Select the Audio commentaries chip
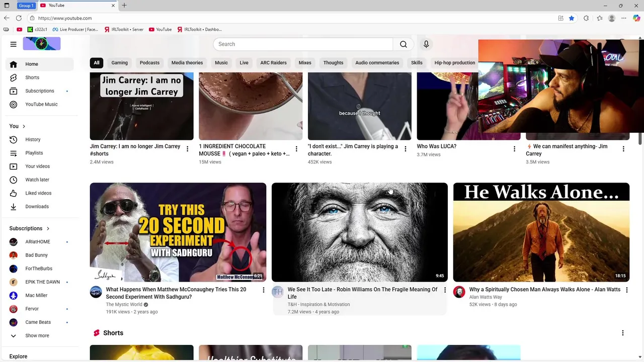This screenshot has width=644, height=362. tap(377, 63)
